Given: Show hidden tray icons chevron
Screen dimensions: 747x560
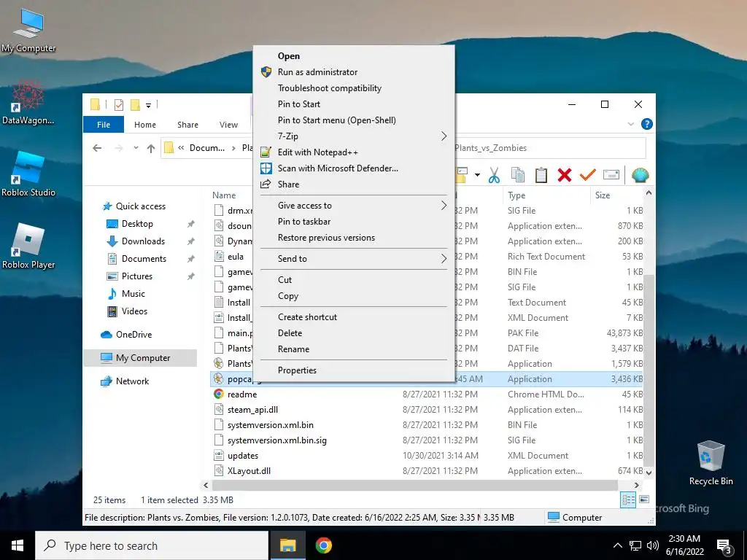Looking at the screenshot, I should [x=617, y=545].
